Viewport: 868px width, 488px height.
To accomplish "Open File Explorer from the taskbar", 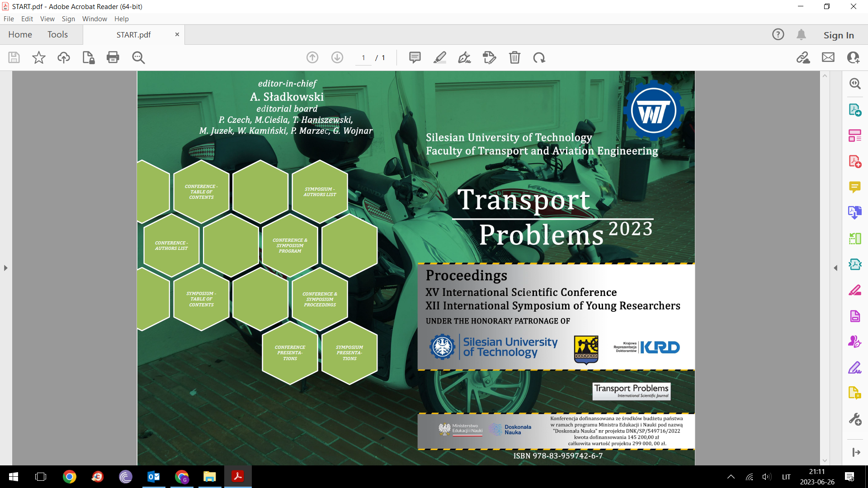I will point(209,477).
